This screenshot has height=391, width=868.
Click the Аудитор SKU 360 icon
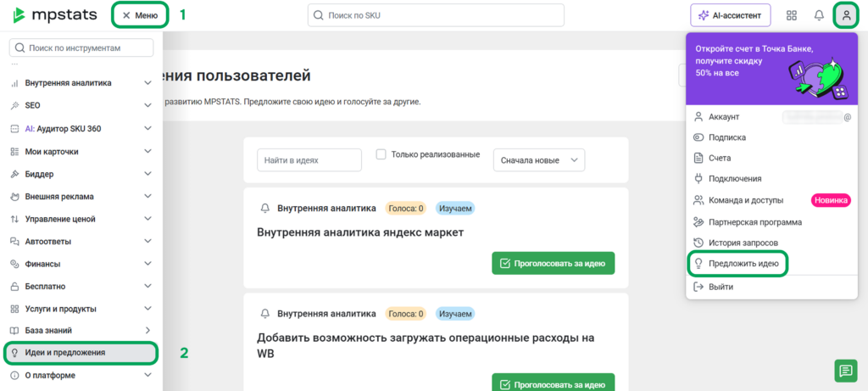click(15, 128)
